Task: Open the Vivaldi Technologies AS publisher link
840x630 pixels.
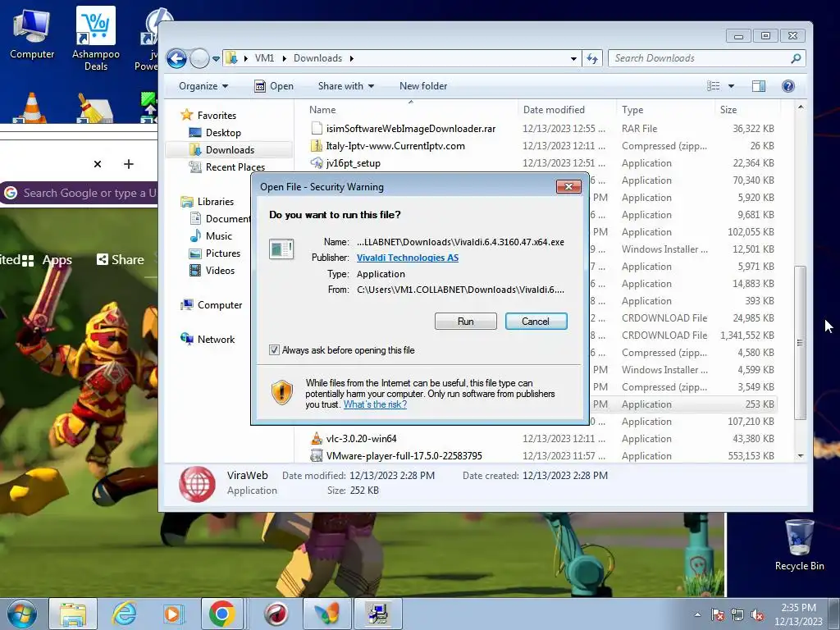Action: click(407, 258)
